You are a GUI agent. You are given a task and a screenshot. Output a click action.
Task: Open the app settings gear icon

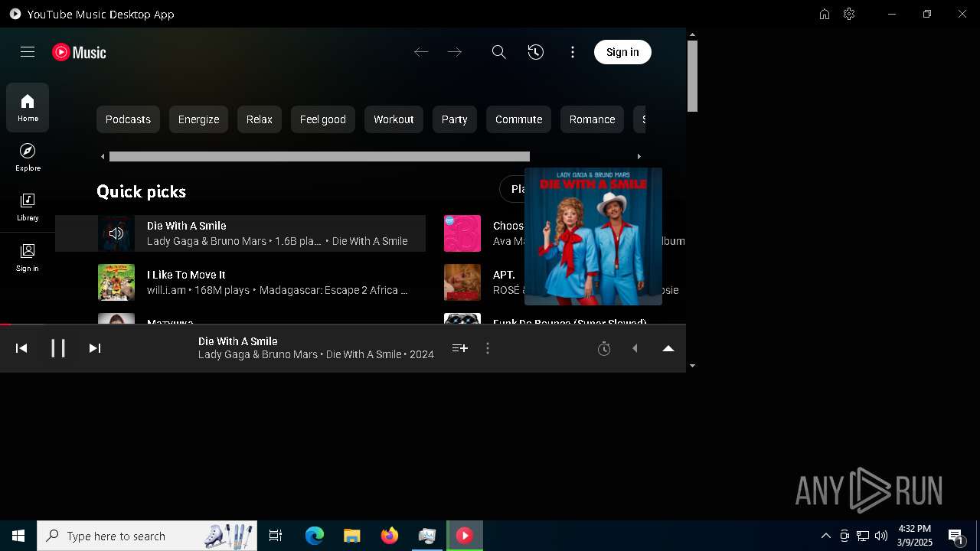[849, 14]
